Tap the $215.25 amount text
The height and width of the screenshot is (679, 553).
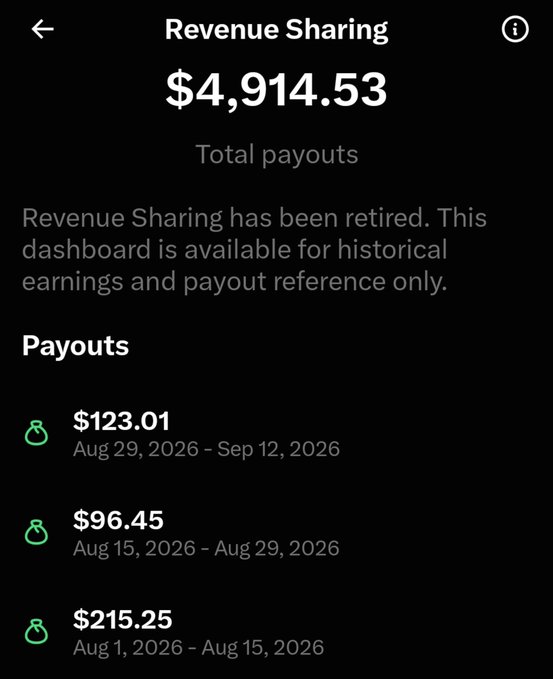[123, 619]
